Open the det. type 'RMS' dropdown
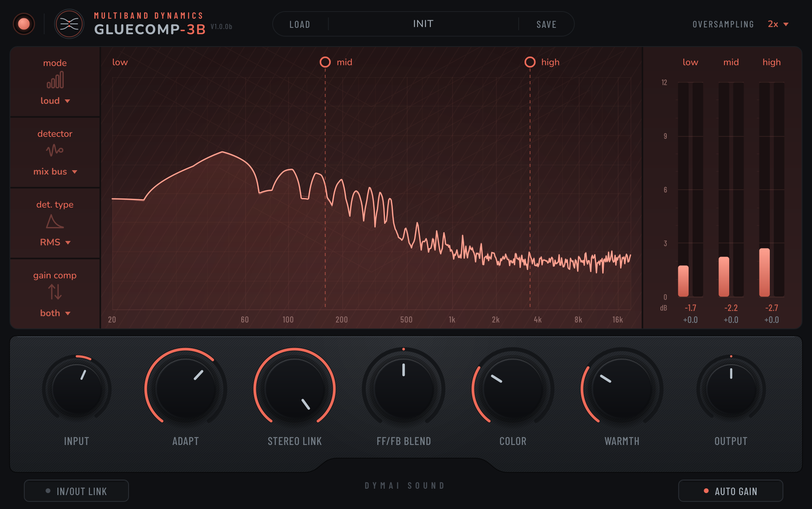Screen dimensions: 812x509 [55, 243]
